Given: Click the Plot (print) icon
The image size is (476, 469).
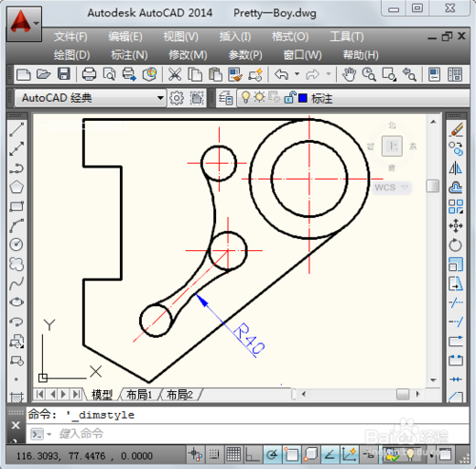Looking at the screenshot, I should pyautogui.click(x=89, y=74).
